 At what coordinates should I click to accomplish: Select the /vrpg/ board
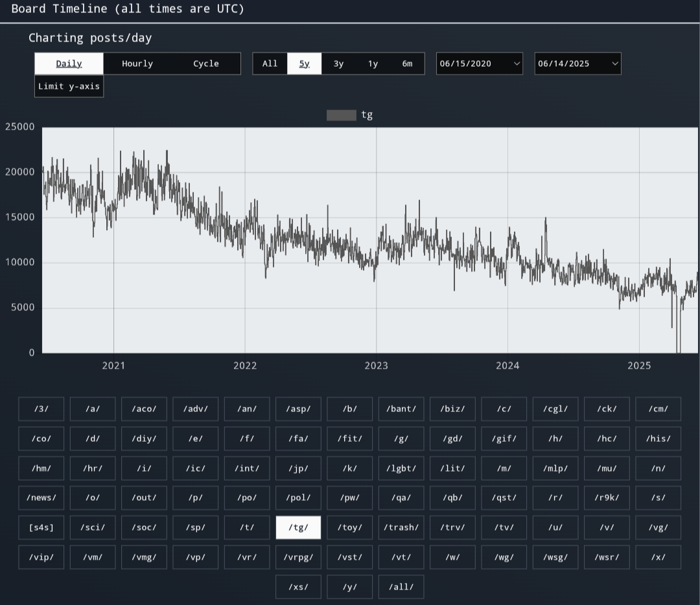pos(298,557)
